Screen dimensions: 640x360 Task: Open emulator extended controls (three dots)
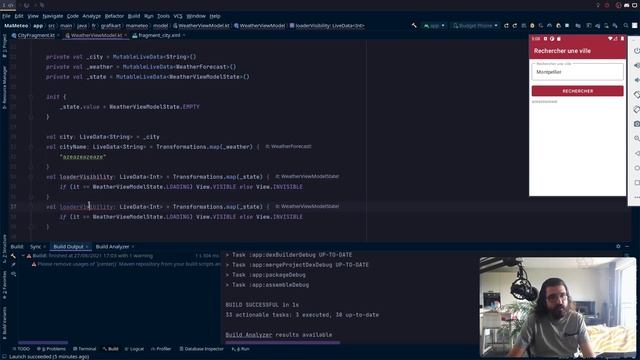click(x=636, y=198)
